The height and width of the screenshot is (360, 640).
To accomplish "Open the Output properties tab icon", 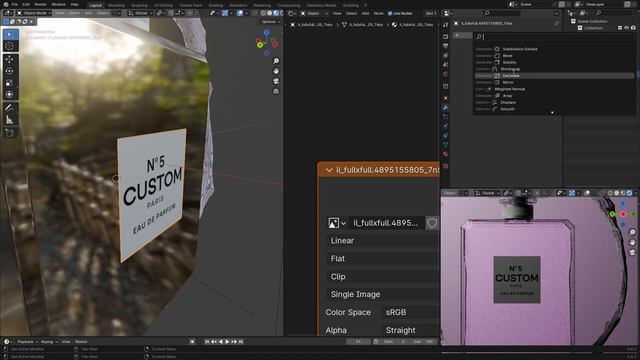I will (445, 46).
